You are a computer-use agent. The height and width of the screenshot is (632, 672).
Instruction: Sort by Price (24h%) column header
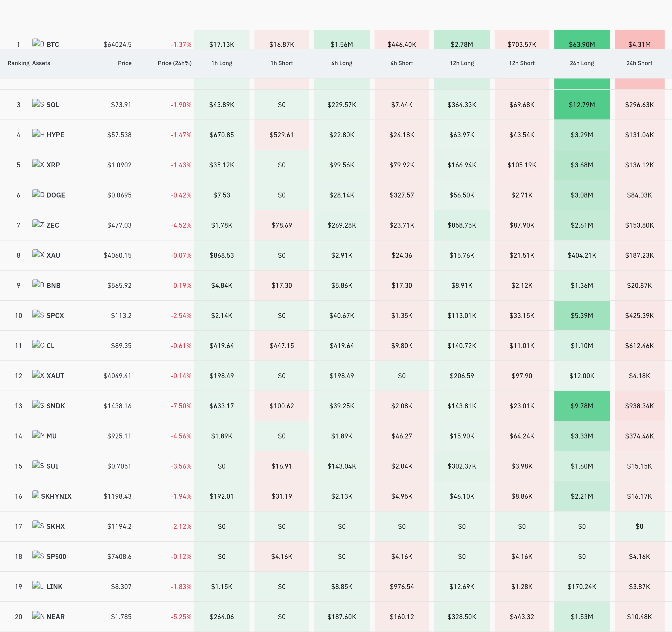(174, 63)
